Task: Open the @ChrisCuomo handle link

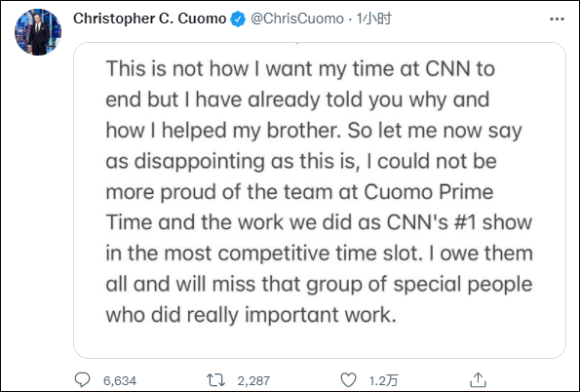Action: point(297,19)
